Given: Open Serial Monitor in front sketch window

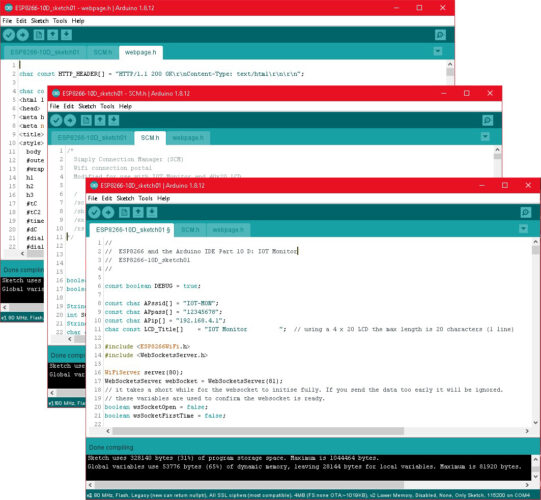Looking at the screenshot, I should pyautogui.click(x=526, y=212).
